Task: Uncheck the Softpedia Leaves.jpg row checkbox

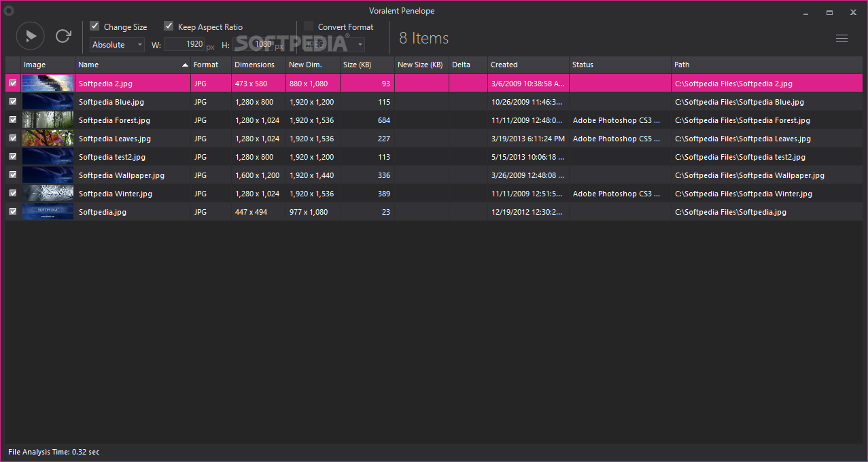Action: pyautogui.click(x=13, y=138)
